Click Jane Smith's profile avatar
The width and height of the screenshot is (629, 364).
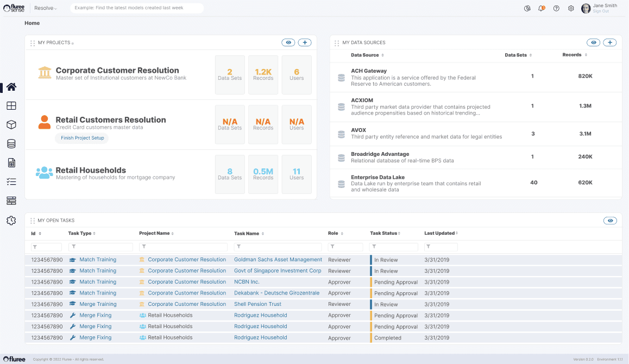[586, 8]
